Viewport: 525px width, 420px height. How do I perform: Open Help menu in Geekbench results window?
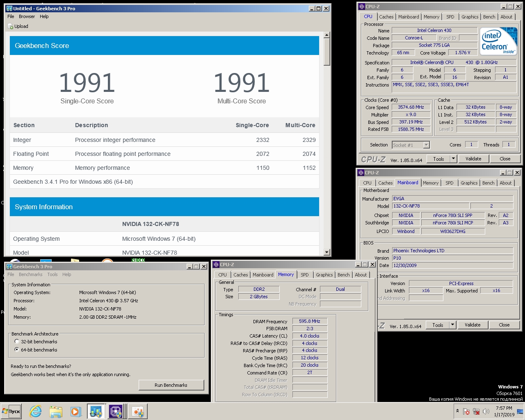coord(44,16)
